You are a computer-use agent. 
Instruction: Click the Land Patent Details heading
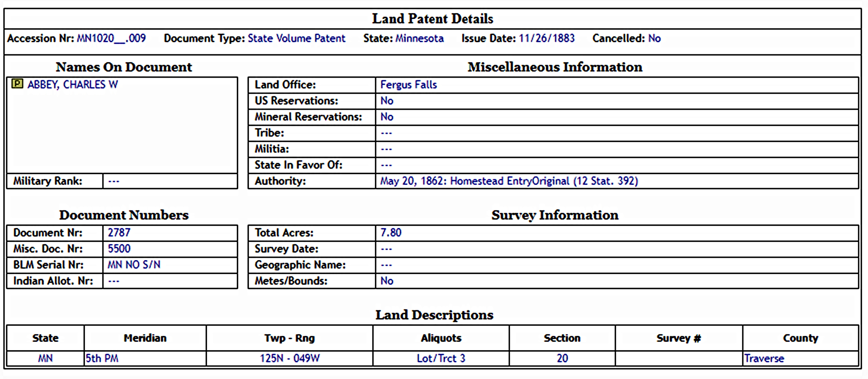432,19
